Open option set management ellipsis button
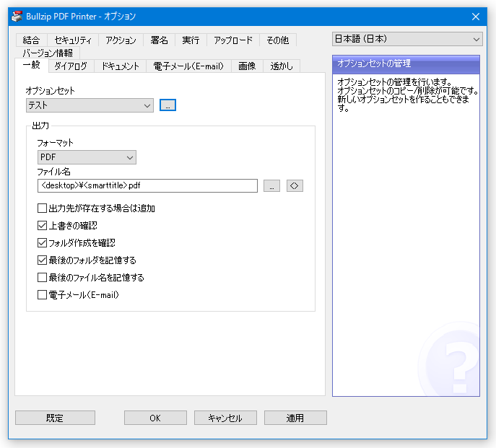 pyautogui.click(x=167, y=105)
